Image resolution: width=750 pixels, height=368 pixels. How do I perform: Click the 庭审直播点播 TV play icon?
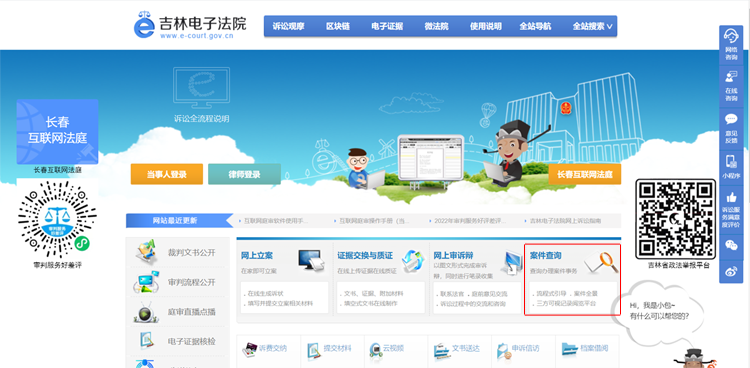coord(146,312)
